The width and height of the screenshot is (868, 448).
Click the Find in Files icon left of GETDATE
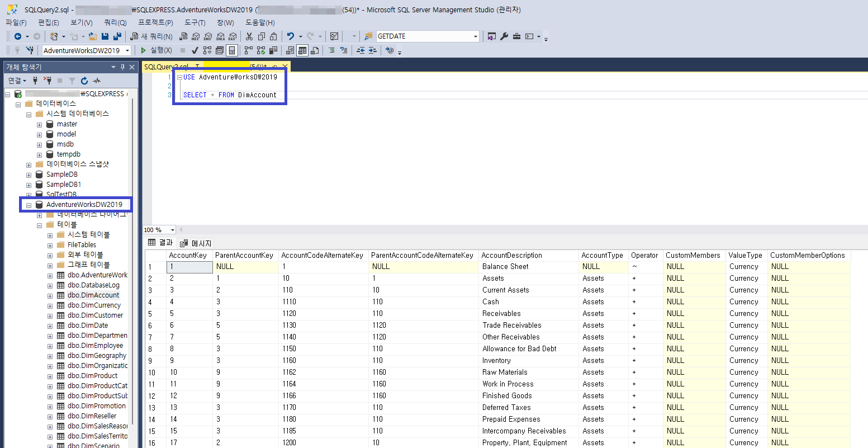click(x=368, y=36)
